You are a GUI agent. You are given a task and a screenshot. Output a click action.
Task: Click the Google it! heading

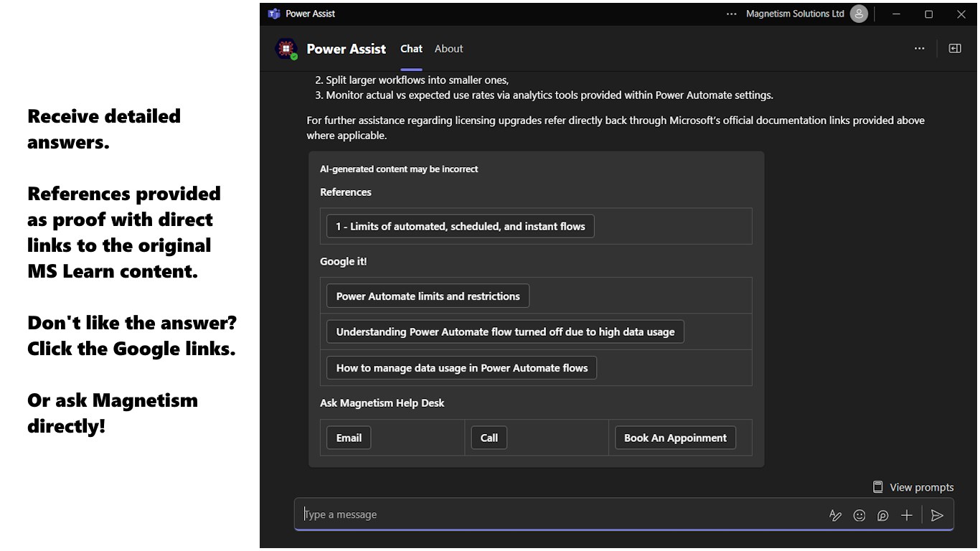(x=344, y=262)
